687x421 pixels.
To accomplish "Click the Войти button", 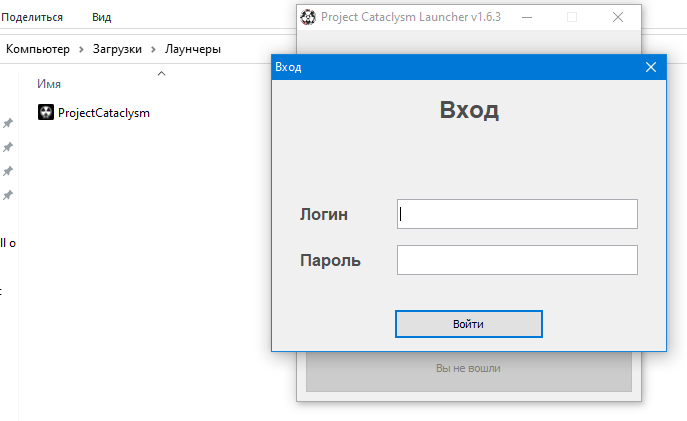I will (468, 324).
